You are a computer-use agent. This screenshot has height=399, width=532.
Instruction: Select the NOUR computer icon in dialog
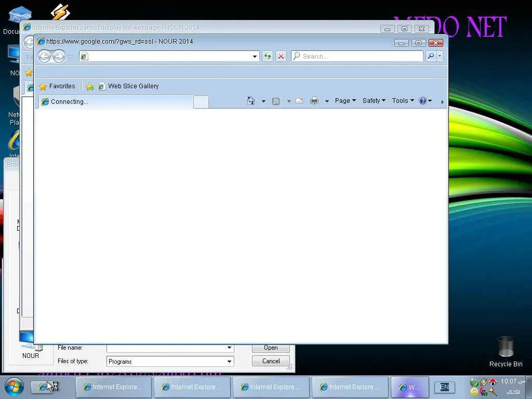click(31, 346)
